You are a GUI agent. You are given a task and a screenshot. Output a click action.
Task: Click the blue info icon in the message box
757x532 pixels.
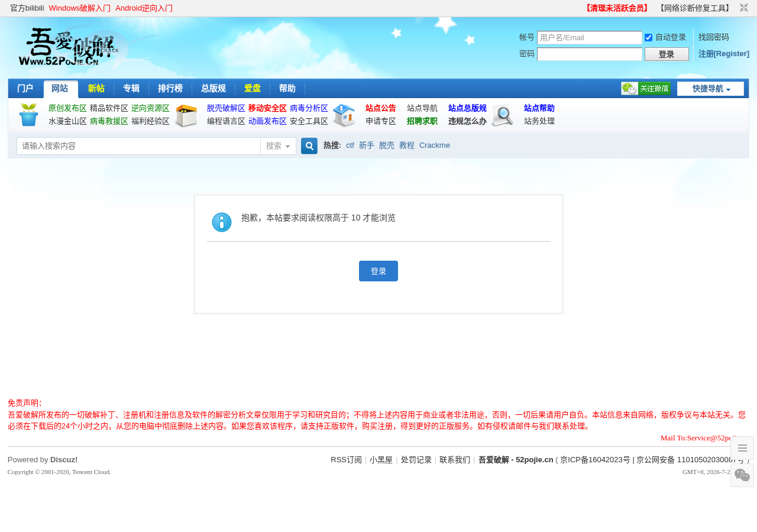222,222
